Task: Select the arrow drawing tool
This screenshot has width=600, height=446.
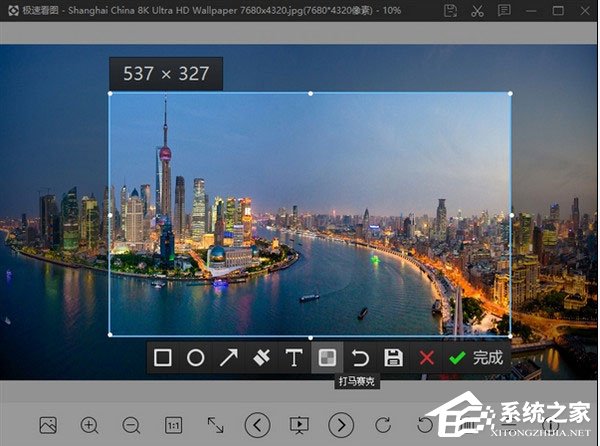Action: pyautogui.click(x=229, y=358)
